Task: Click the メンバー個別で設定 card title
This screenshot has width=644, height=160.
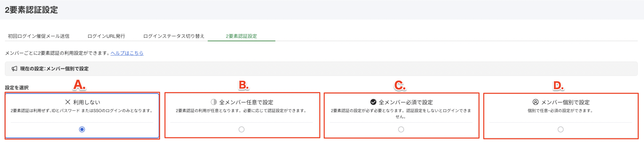Action: (565, 102)
